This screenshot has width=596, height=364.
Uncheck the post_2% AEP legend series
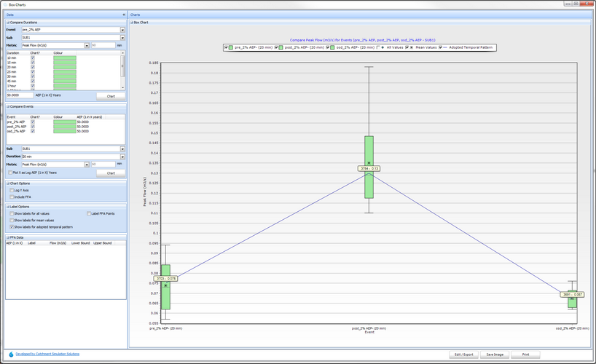[x=277, y=47]
